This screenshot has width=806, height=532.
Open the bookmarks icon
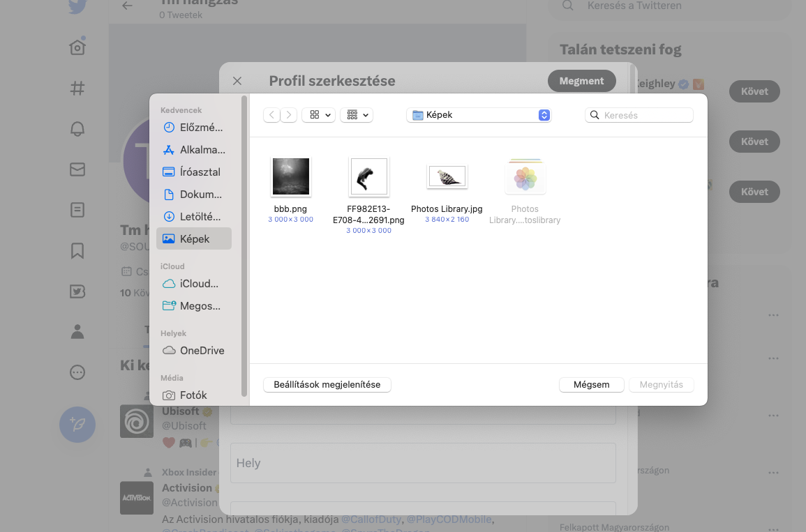pos(77,250)
